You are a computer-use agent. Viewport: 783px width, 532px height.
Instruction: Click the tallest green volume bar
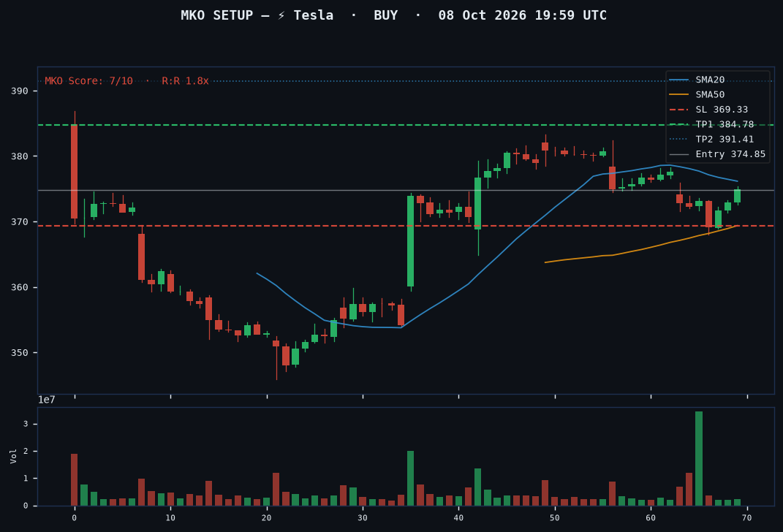point(699,459)
